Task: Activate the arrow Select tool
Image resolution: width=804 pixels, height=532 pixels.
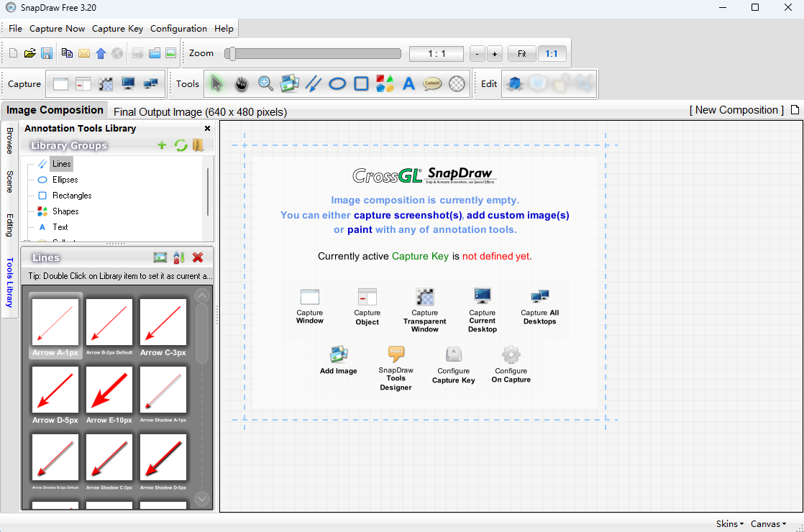Action: [217, 84]
